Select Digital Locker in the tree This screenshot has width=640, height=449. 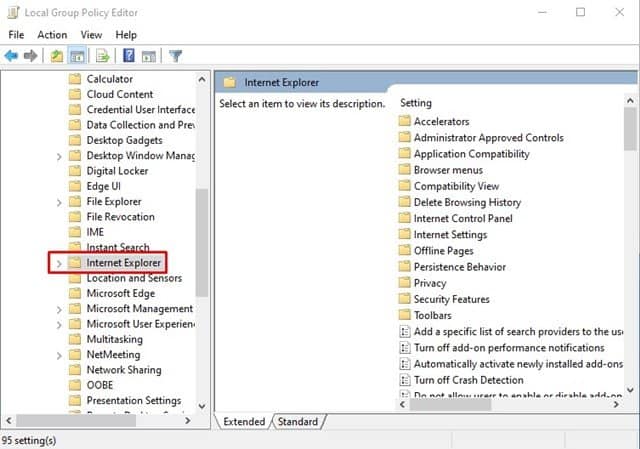[117, 171]
